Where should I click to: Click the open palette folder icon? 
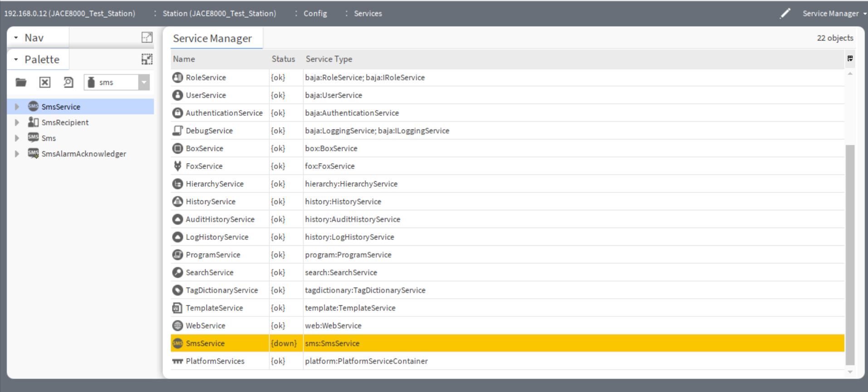click(x=21, y=82)
